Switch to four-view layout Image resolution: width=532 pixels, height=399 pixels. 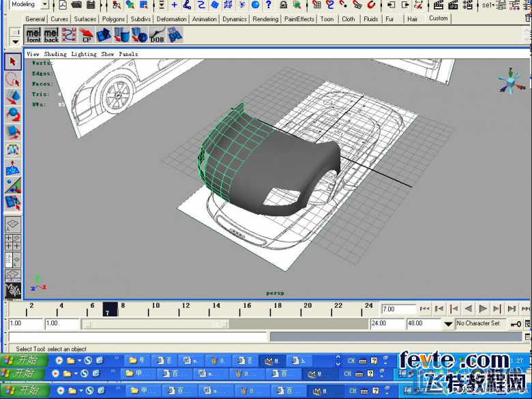pyautogui.click(x=13, y=242)
